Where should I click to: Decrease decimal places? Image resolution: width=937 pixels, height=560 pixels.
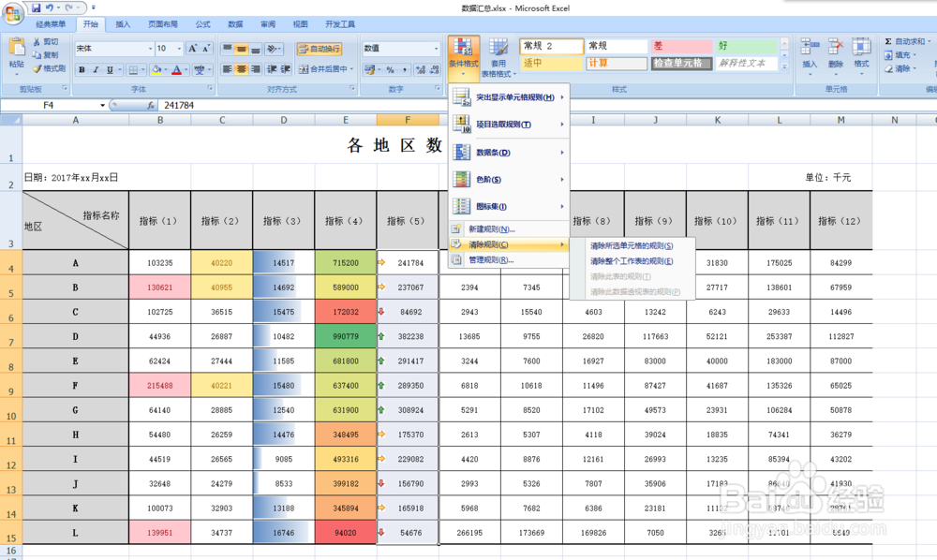point(434,70)
